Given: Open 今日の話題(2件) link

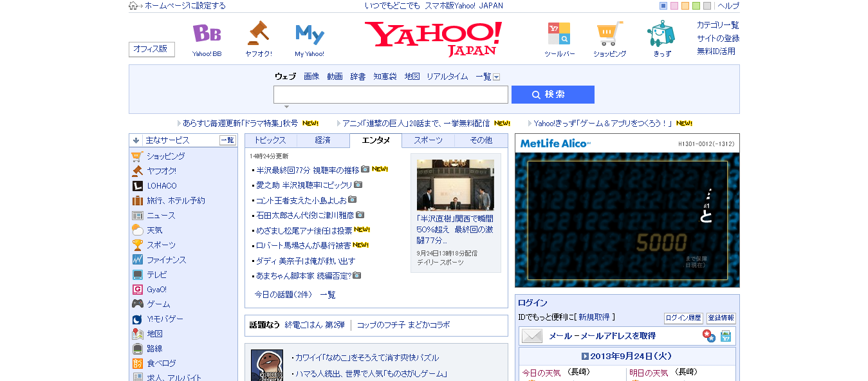Looking at the screenshot, I should [283, 295].
